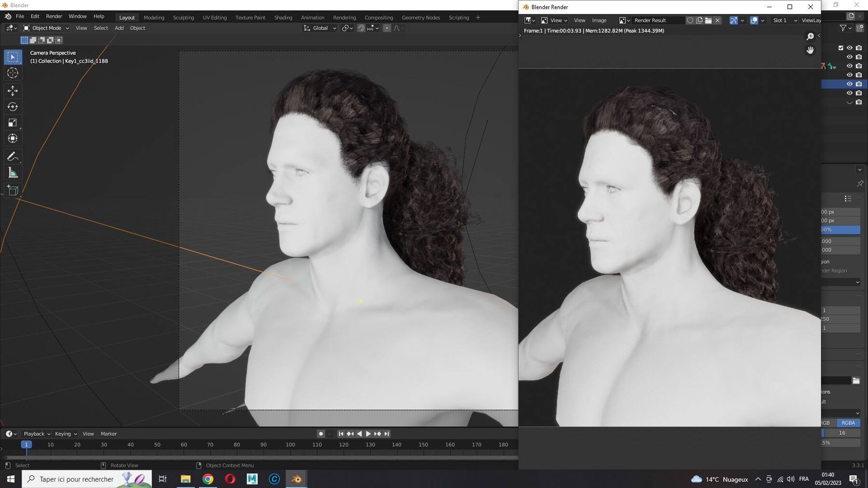The height and width of the screenshot is (488, 868).
Task: Disable render camera on selected outliner row
Action: coord(859,84)
